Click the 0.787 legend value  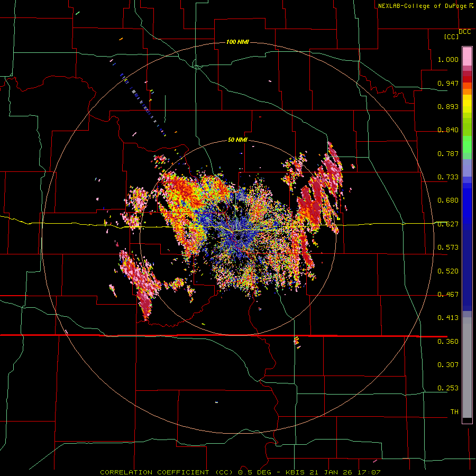pyautogui.click(x=448, y=153)
